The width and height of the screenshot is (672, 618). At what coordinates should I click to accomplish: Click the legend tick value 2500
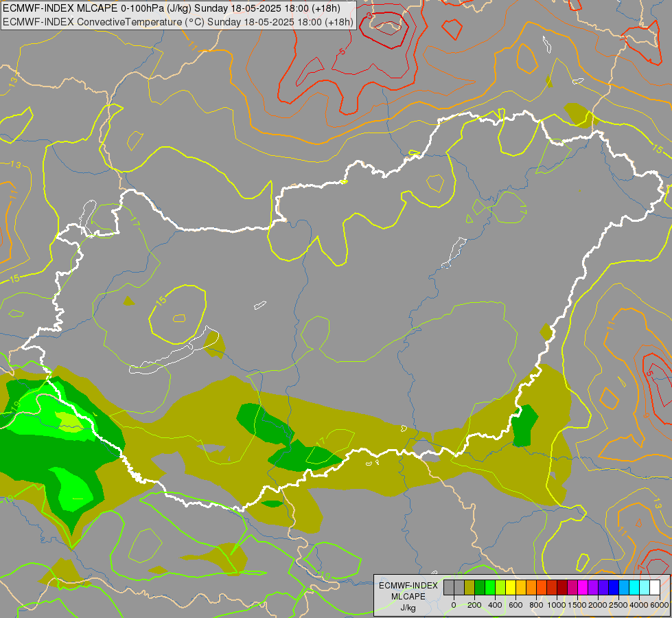[x=618, y=605]
